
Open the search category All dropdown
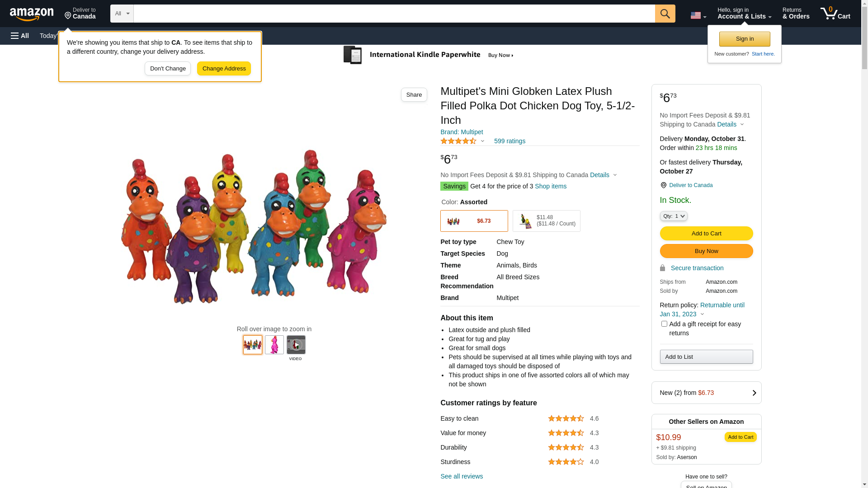[122, 14]
